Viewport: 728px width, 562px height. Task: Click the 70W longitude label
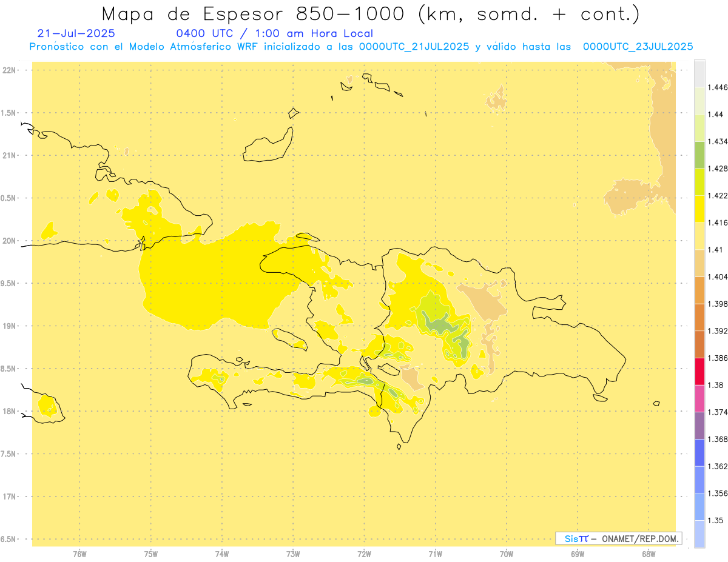pos(507,554)
